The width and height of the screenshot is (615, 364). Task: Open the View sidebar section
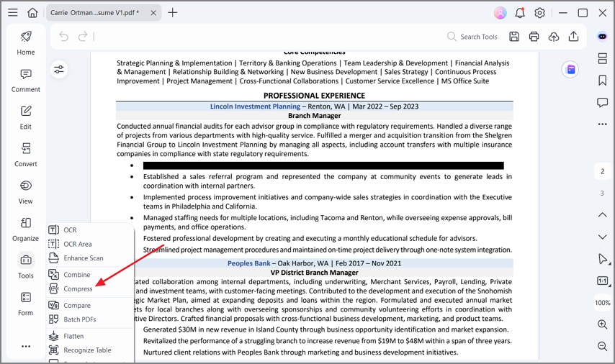pyautogui.click(x=26, y=192)
